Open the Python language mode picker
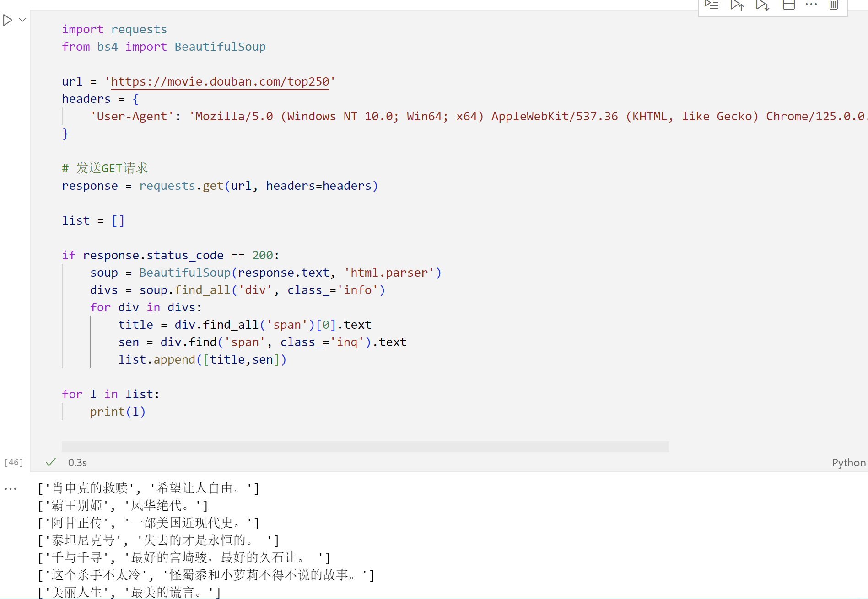 (x=848, y=462)
